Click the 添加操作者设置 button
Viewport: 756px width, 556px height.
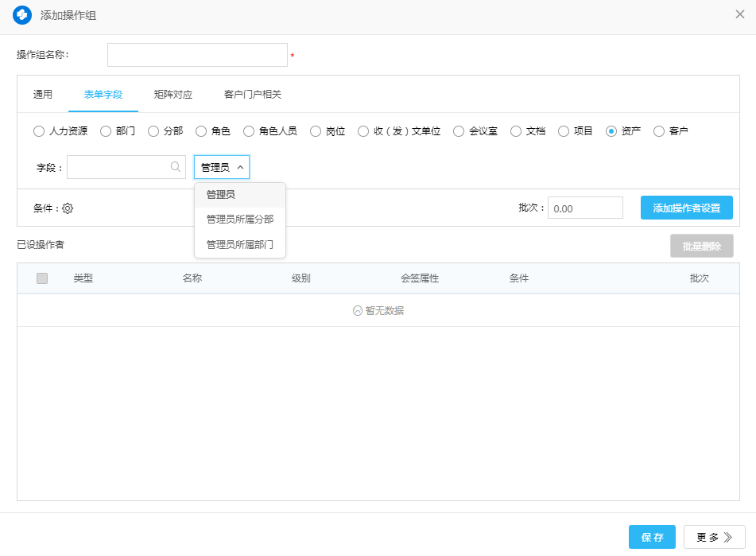686,208
